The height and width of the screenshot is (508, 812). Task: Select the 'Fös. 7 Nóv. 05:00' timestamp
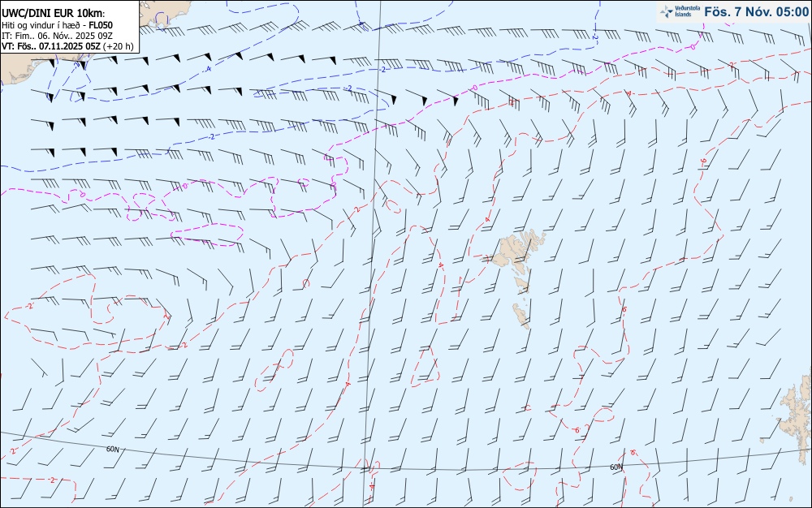pos(756,12)
